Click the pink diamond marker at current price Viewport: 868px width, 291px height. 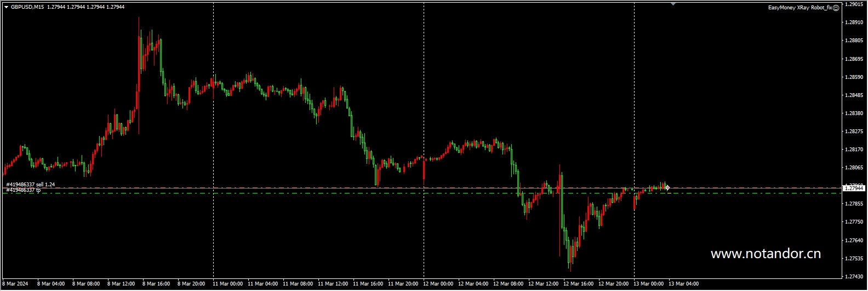667,188
